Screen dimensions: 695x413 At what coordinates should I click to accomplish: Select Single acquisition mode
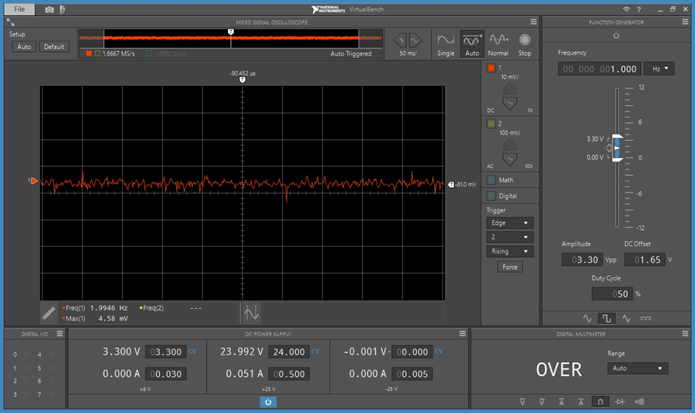click(446, 43)
